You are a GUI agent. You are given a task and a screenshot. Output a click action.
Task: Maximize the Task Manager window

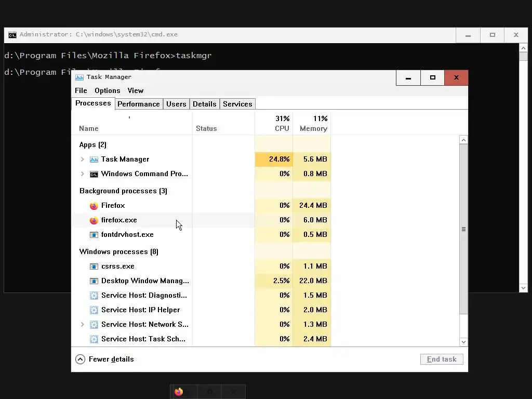(433, 78)
